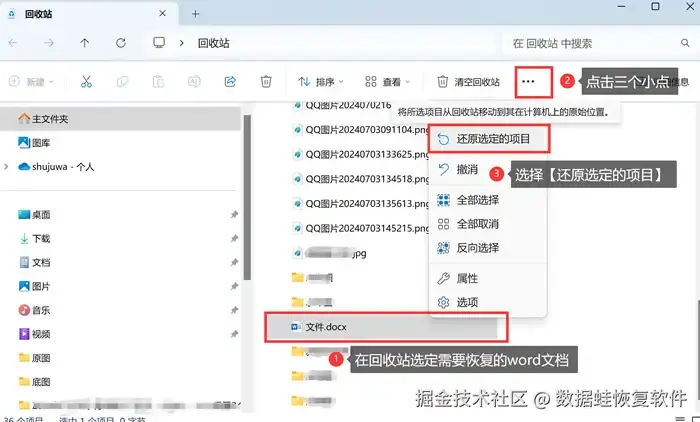Screen dimensions: 700x422
Task: Click the file list vertical scrollbar
Action: [698, 348]
